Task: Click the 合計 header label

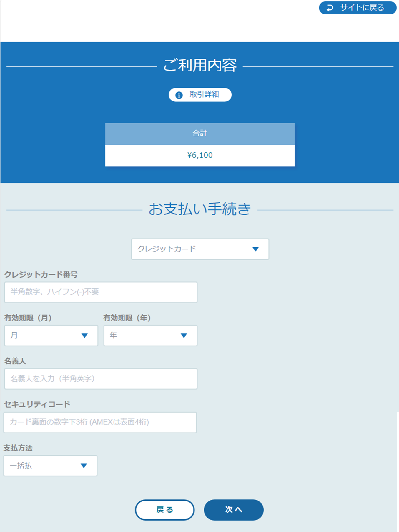Action: (200, 133)
